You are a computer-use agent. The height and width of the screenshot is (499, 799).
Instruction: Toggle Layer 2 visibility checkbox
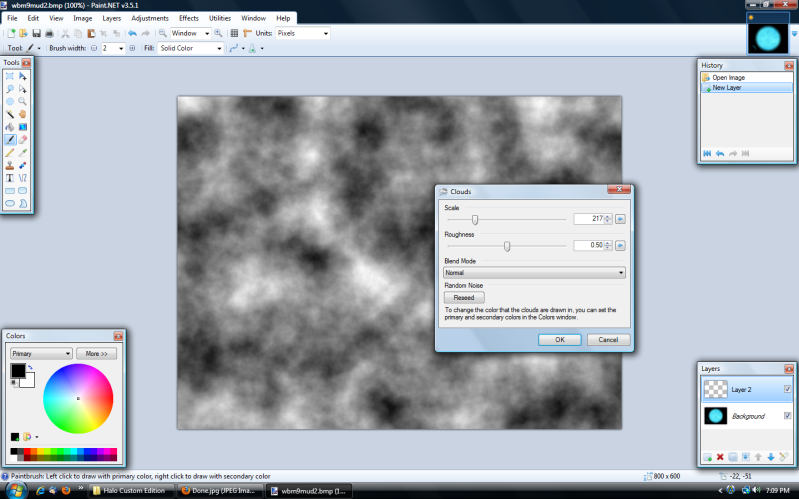(787, 389)
